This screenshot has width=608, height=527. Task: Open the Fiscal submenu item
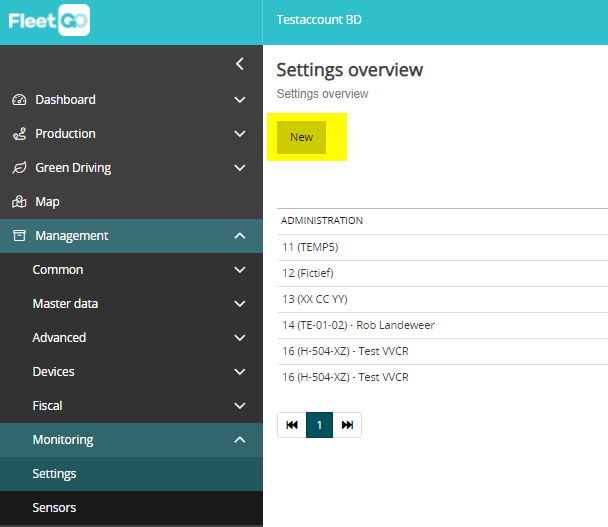131,406
